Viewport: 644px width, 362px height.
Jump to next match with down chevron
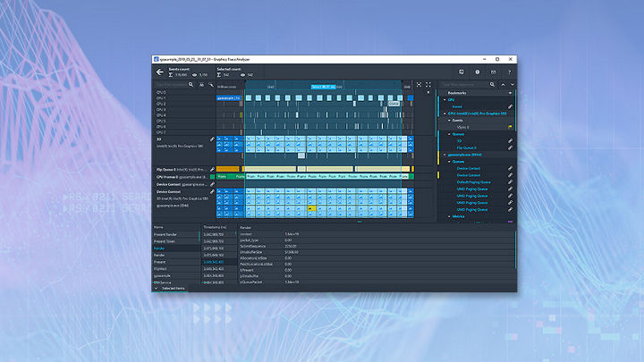513,85
